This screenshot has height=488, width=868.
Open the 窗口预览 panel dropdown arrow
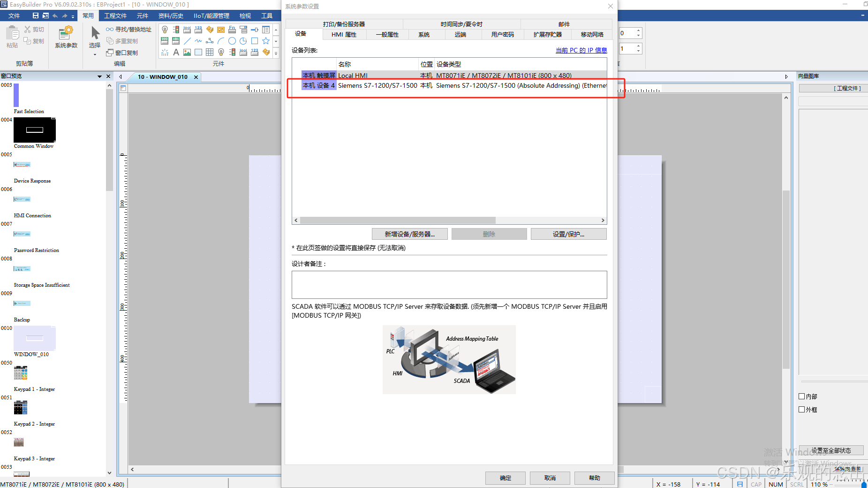pyautogui.click(x=99, y=76)
